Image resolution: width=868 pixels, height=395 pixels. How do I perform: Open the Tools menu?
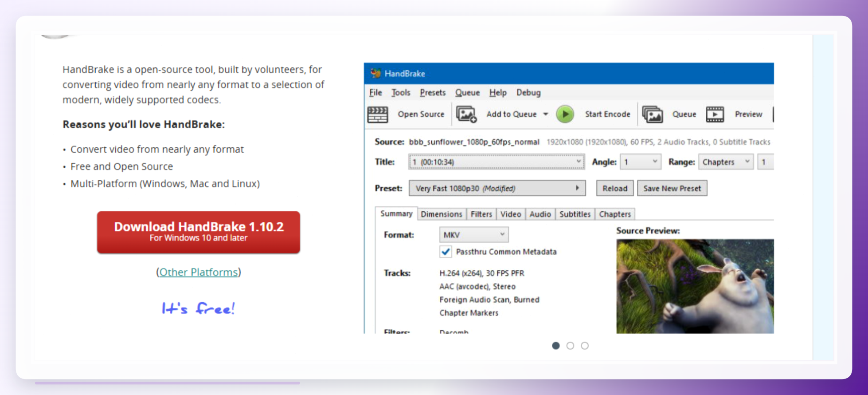pyautogui.click(x=401, y=92)
